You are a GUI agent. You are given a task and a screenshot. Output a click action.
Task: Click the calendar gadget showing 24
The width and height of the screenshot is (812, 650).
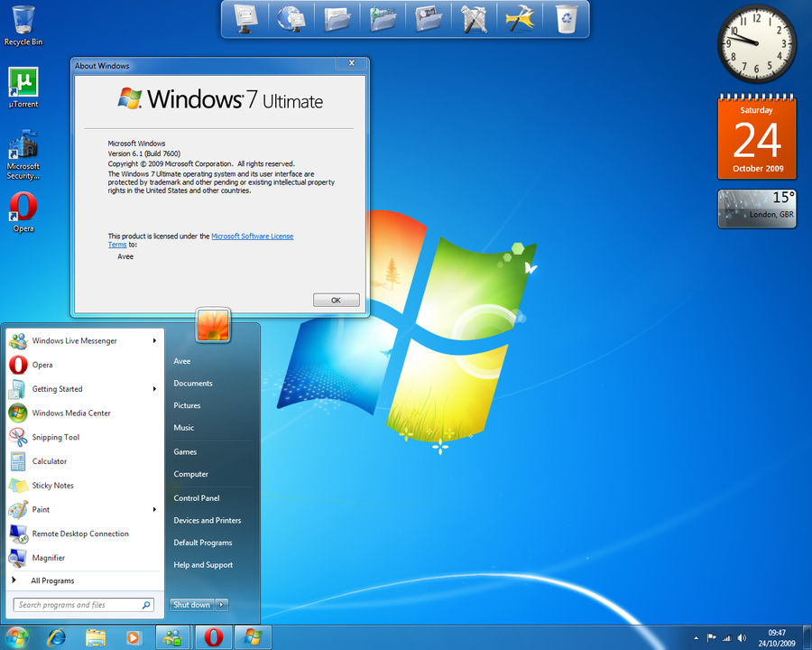coord(757,136)
